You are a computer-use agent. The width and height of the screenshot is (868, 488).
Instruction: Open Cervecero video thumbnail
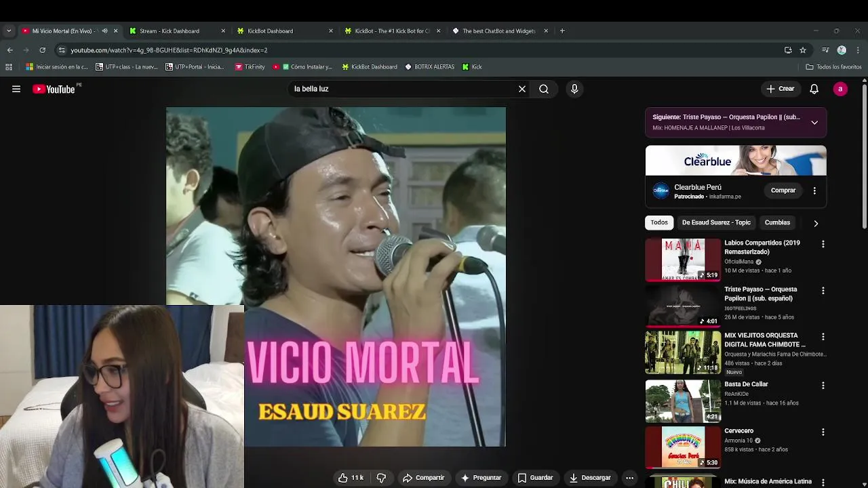683,447
